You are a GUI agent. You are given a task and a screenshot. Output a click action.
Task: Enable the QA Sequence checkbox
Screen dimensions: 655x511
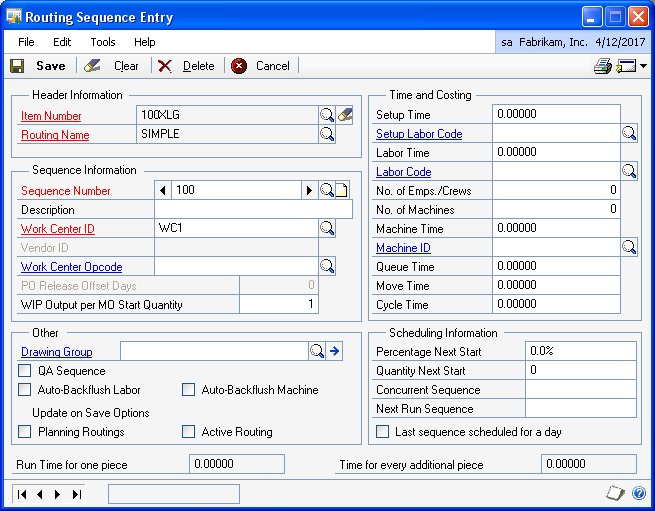pyautogui.click(x=25, y=370)
